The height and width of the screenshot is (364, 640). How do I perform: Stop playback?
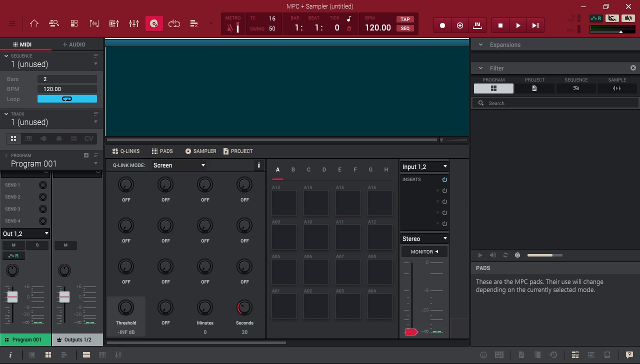tap(500, 25)
